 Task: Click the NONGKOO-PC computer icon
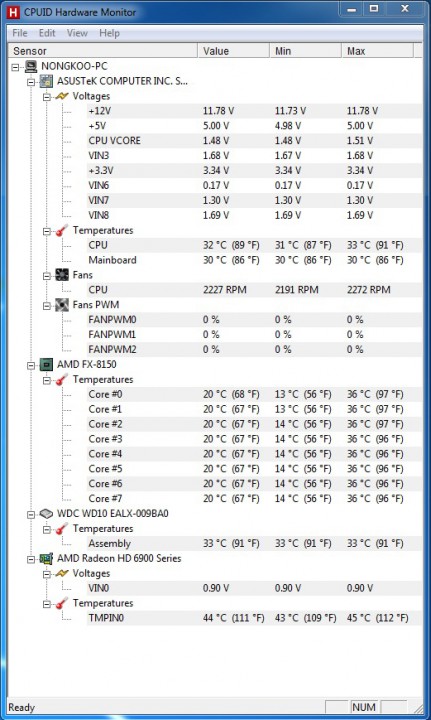pos(31,66)
